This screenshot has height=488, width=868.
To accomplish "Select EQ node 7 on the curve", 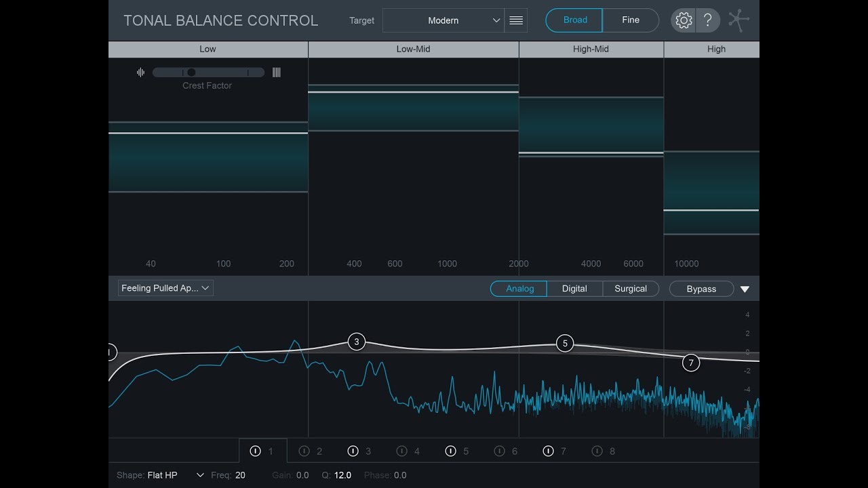I will 691,363.
